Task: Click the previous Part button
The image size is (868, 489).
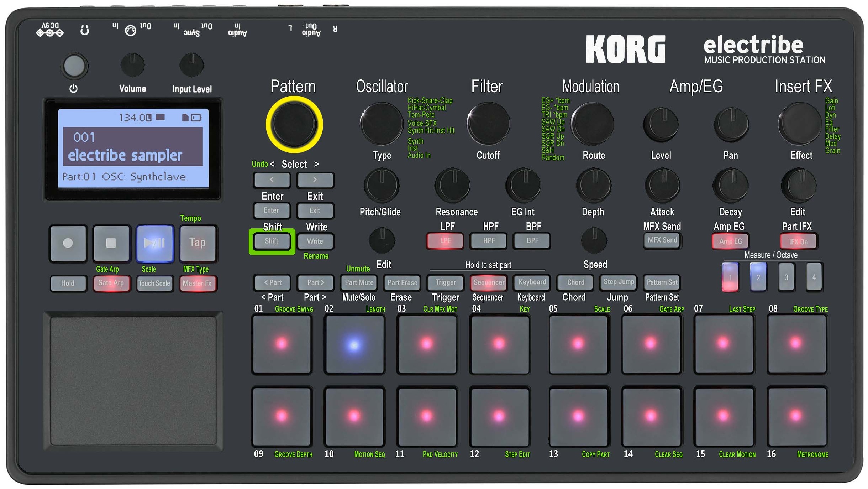Action: pyautogui.click(x=272, y=283)
